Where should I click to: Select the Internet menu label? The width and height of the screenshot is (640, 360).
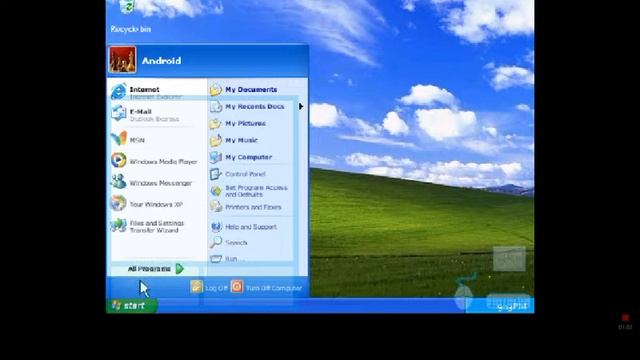pyautogui.click(x=144, y=89)
